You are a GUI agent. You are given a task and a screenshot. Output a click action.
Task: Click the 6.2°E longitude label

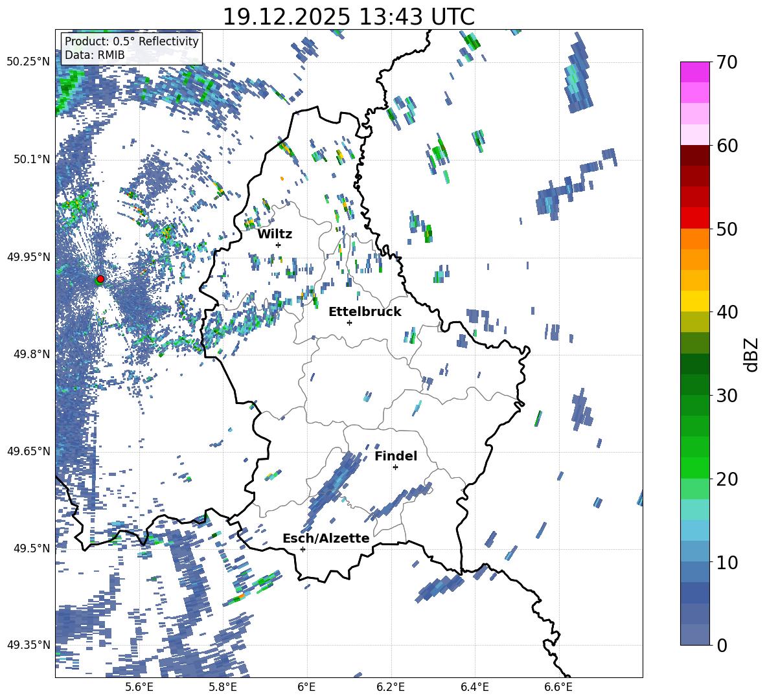point(391,687)
